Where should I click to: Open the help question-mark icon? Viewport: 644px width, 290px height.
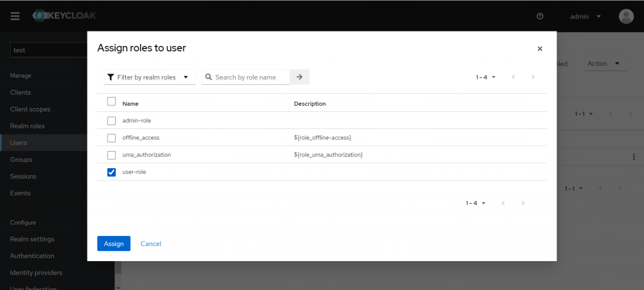pos(540,16)
